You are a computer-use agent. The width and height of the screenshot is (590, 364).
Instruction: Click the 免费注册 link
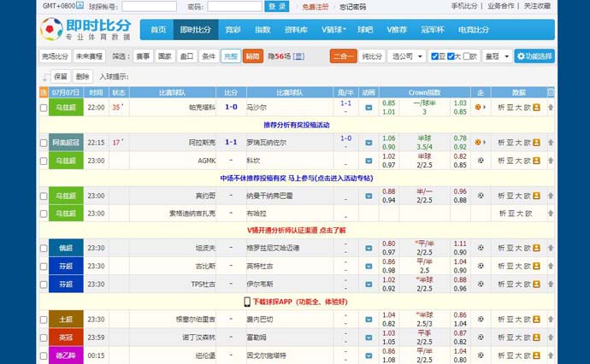[x=316, y=7]
